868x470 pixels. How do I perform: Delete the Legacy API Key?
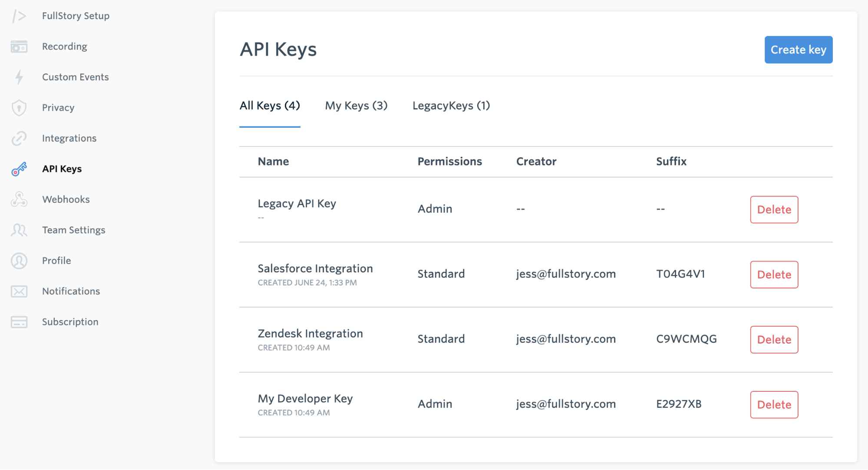click(x=774, y=209)
